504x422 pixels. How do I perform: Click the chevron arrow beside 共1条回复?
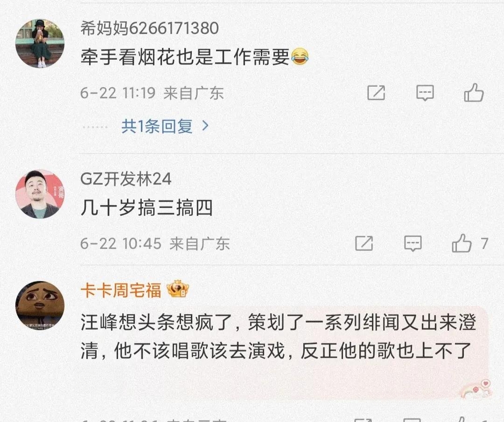click(x=205, y=126)
